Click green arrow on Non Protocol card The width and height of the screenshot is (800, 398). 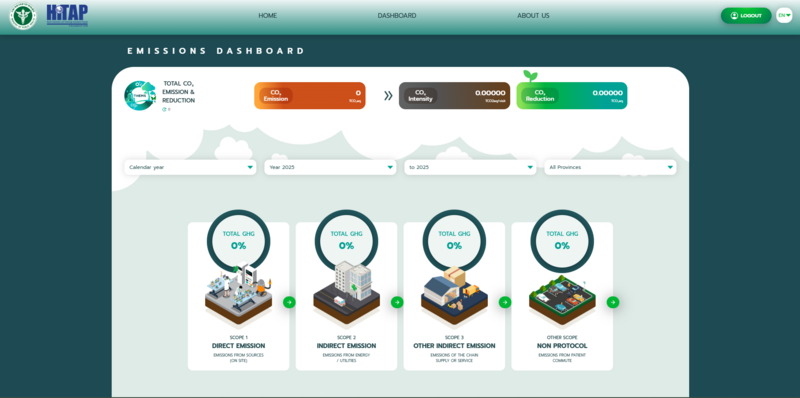(x=613, y=302)
